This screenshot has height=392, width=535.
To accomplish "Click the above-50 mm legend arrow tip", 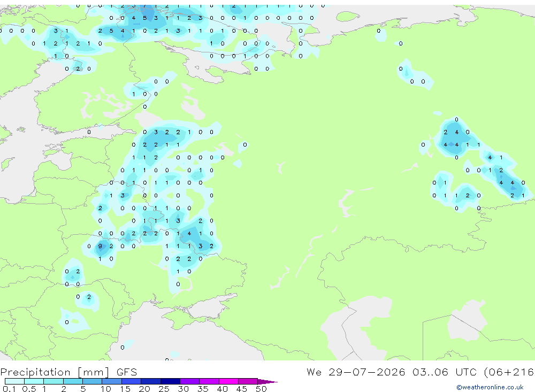I will pos(268,382).
